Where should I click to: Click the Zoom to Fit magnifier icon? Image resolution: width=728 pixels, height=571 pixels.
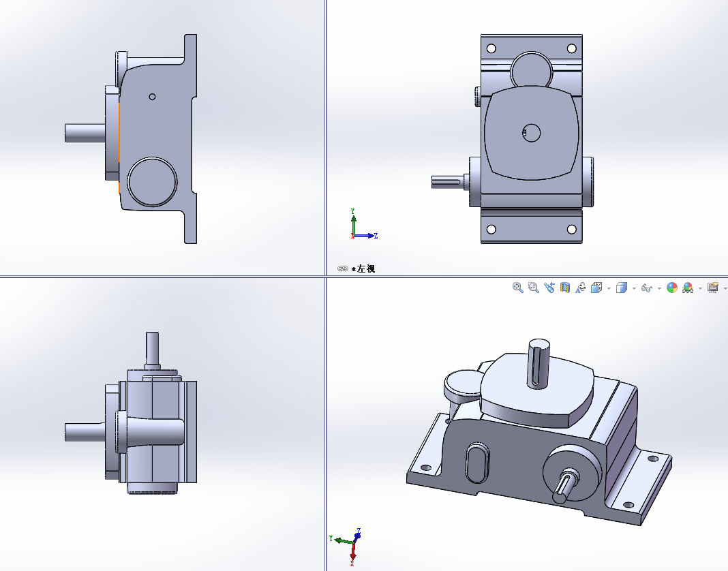point(517,288)
